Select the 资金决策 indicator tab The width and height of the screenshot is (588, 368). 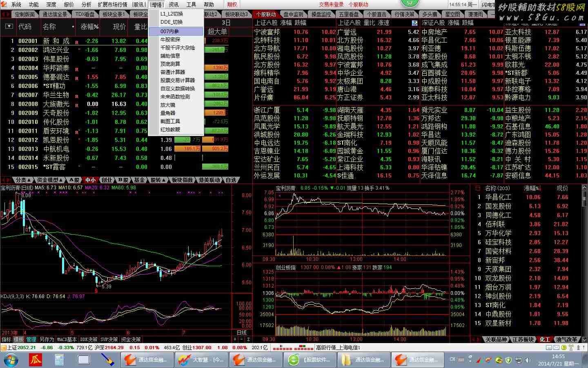131,339
